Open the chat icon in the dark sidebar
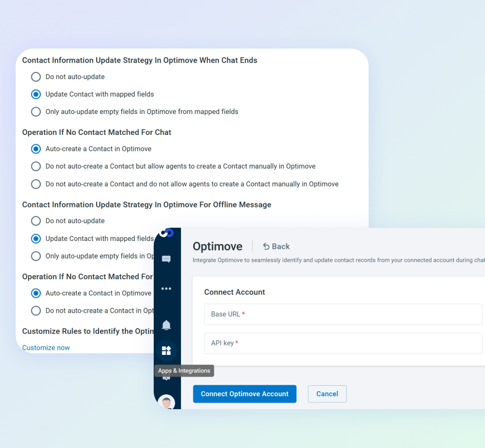485x448 pixels. pyautogui.click(x=167, y=259)
